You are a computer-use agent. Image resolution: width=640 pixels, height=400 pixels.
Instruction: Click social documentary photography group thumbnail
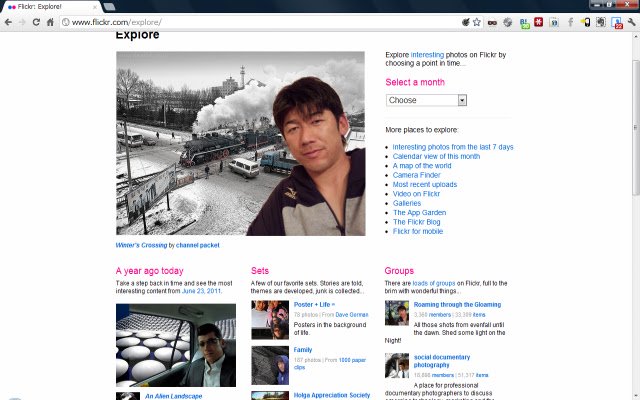pyautogui.click(x=397, y=365)
